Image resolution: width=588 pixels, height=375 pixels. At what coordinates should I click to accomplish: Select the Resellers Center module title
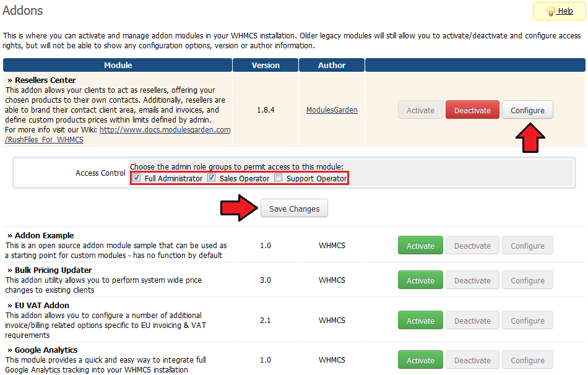(x=45, y=80)
